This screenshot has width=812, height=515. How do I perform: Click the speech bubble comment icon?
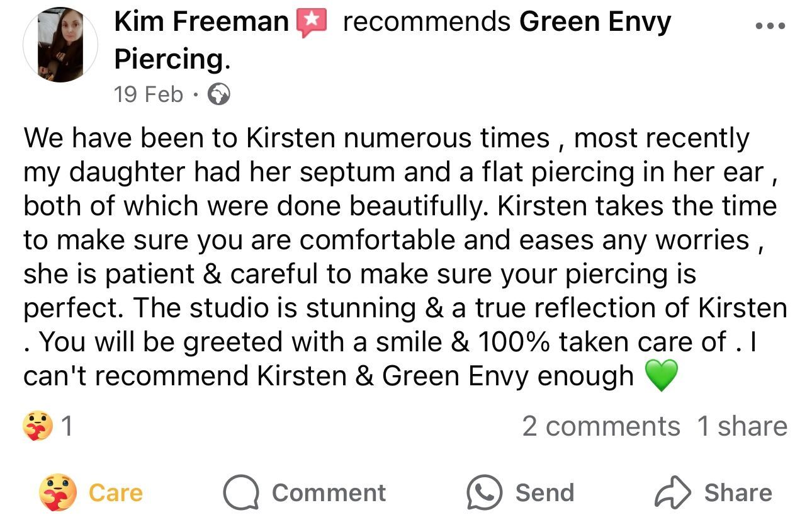(x=241, y=492)
